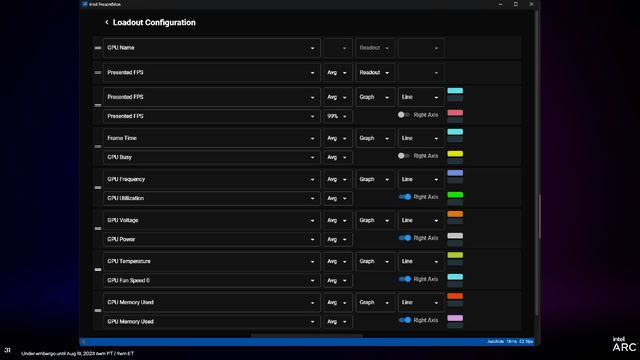640x360 pixels.
Task: Click the drag handle of the GPU Temperature group
Action: (x=98, y=269)
